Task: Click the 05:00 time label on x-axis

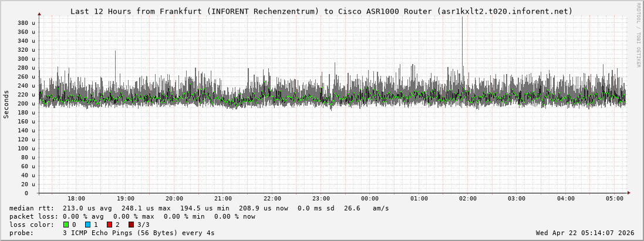Action: pyautogui.click(x=615, y=199)
